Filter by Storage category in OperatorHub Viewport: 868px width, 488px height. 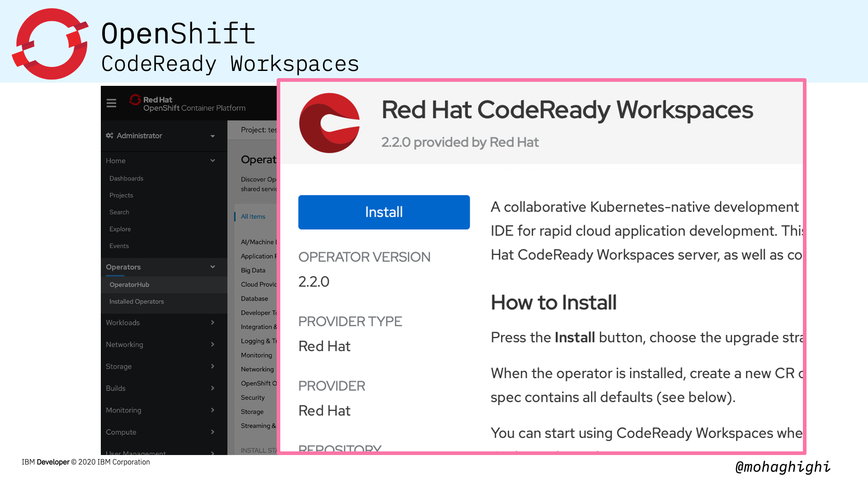tap(252, 412)
